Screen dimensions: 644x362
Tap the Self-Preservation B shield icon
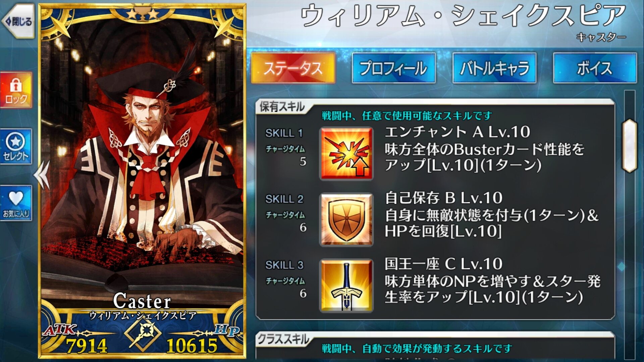(346, 220)
